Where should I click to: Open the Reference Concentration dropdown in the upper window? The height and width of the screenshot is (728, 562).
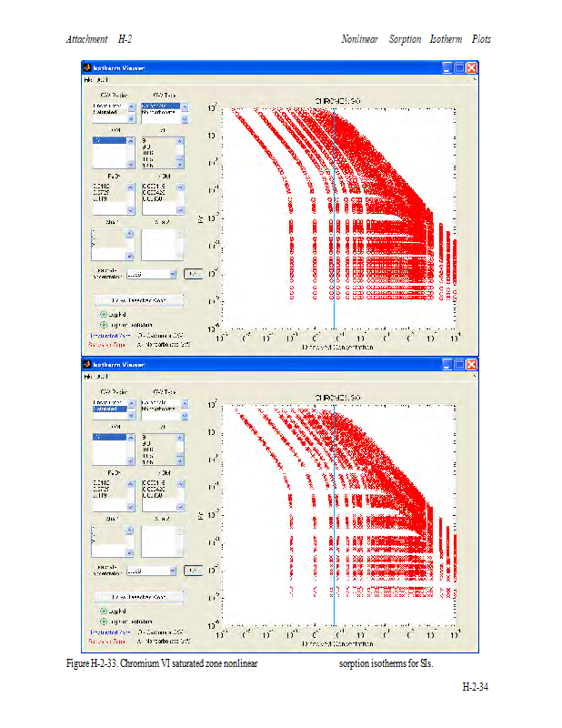[171, 273]
